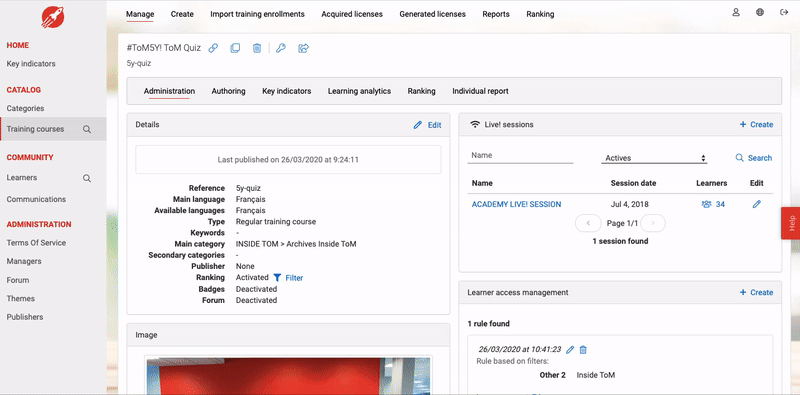This screenshot has height=395, width=800.
Task: Open Acquired licenses
Action: (x=352, y=14)
